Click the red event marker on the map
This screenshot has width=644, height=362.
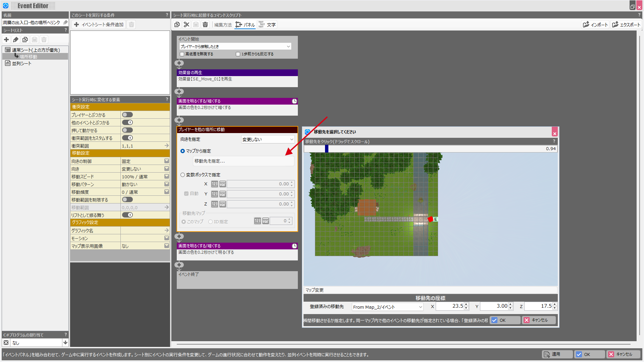pos(430,219)
